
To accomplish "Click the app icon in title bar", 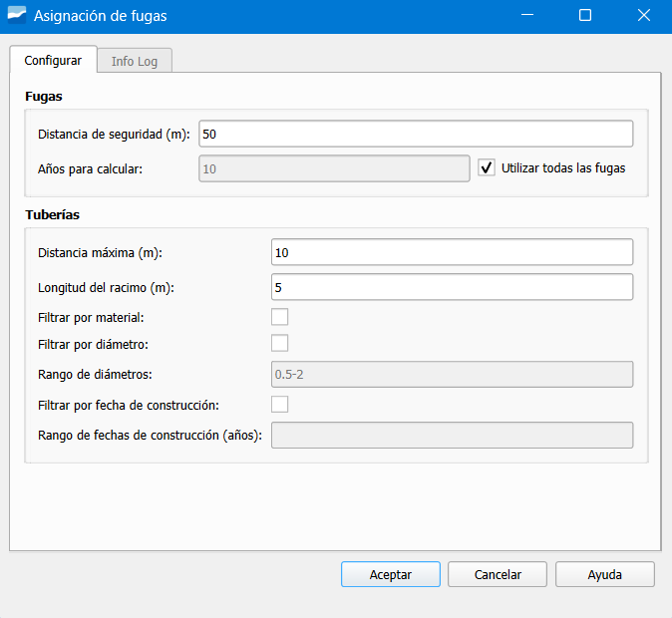I will tap(16, 16).
